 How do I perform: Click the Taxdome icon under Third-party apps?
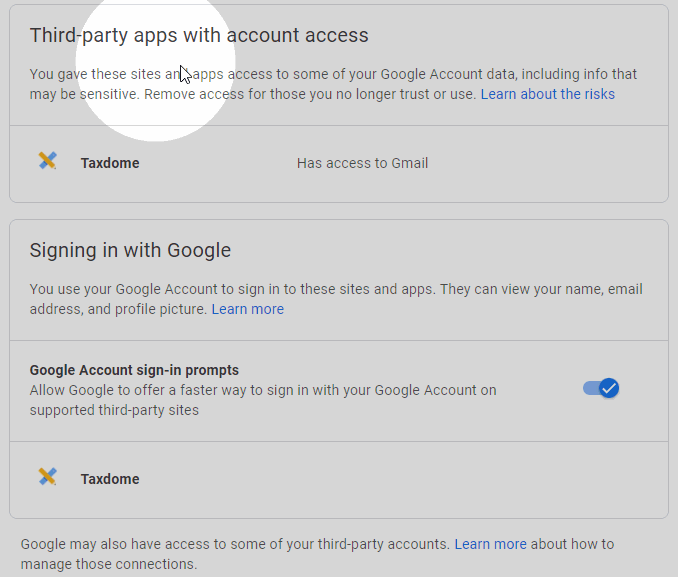47,161
